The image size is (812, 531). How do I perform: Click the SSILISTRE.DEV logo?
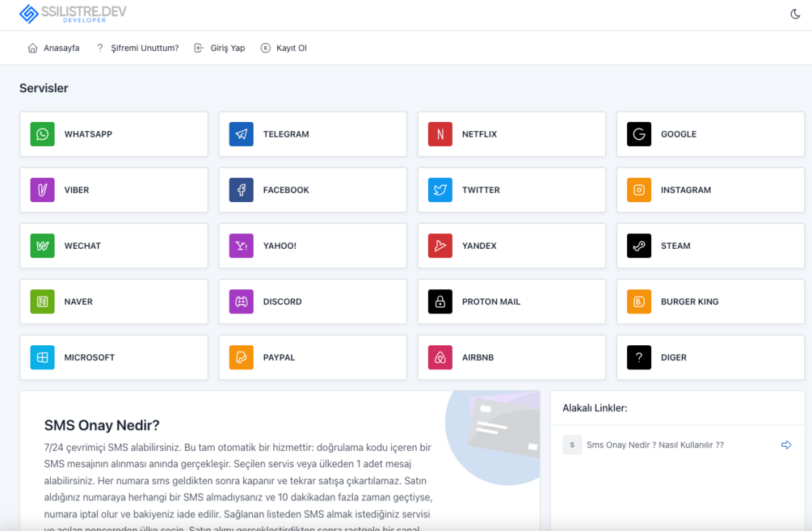tap(73, 14)
